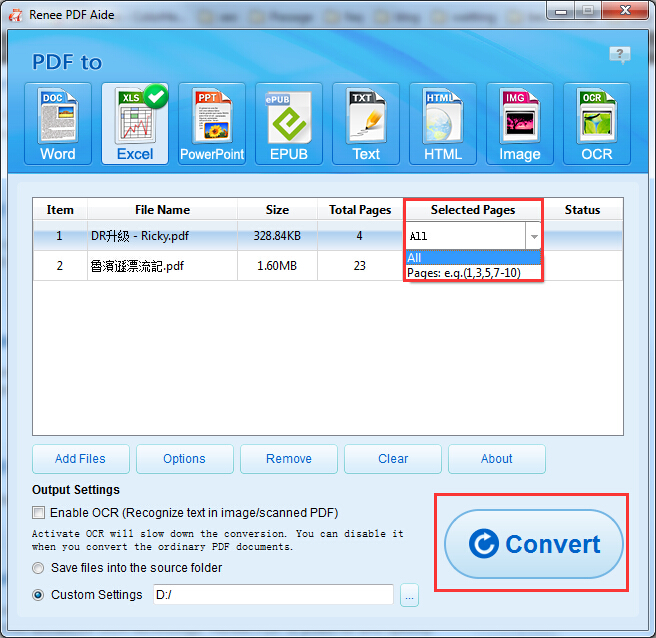Sort by the File Name column header
Screen dimensions: 656x638
pyautogui.click(x=162, y=210)
